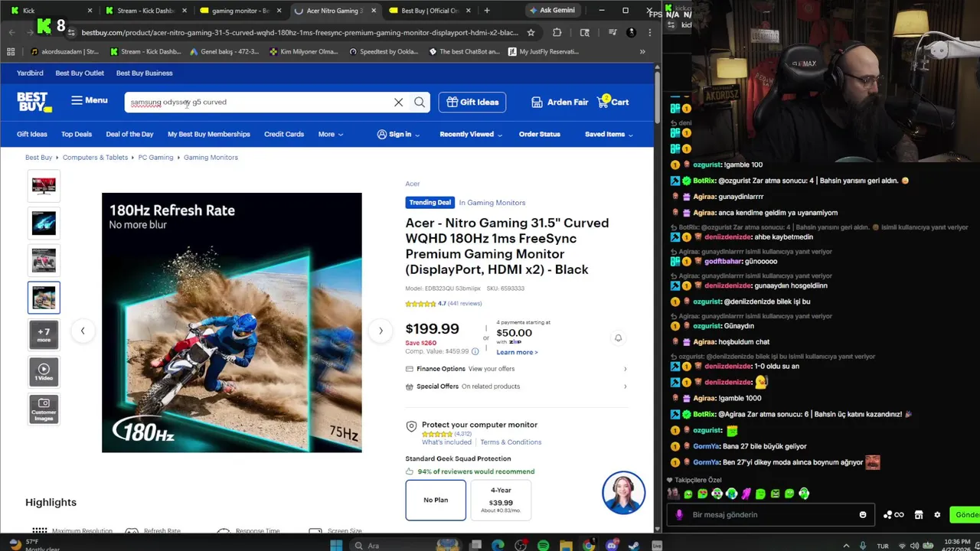This screenshot has width=980, height=551.
Task: Switch to the Best Buy | Official tab
Action: [x=429, y=11]
